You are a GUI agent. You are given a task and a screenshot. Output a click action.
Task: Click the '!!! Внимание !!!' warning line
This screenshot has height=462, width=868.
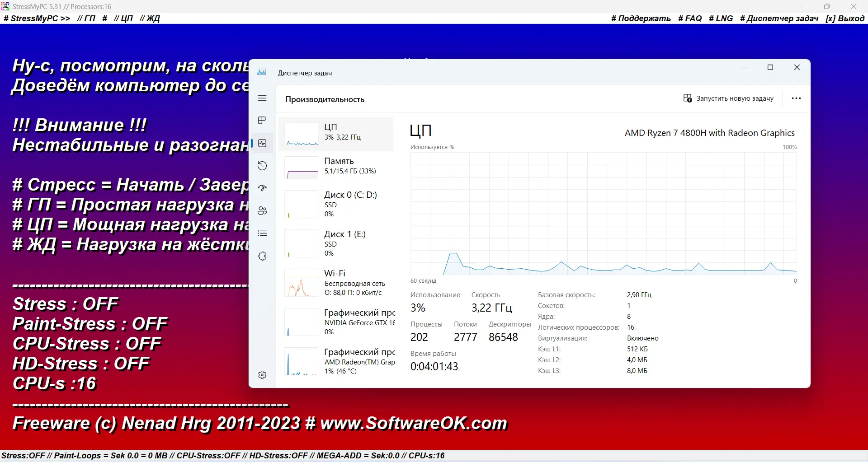[80, 125]
